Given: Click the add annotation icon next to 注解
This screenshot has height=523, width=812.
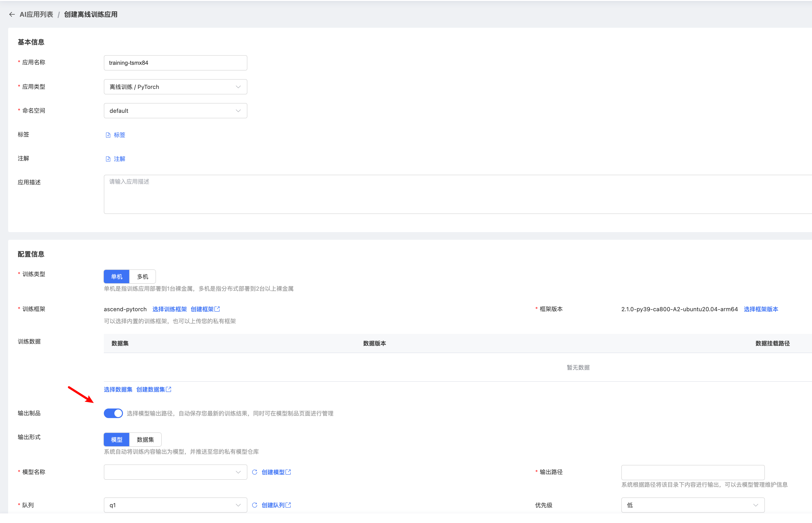Looking at the screenshot, I should click(x=108, y=159).
